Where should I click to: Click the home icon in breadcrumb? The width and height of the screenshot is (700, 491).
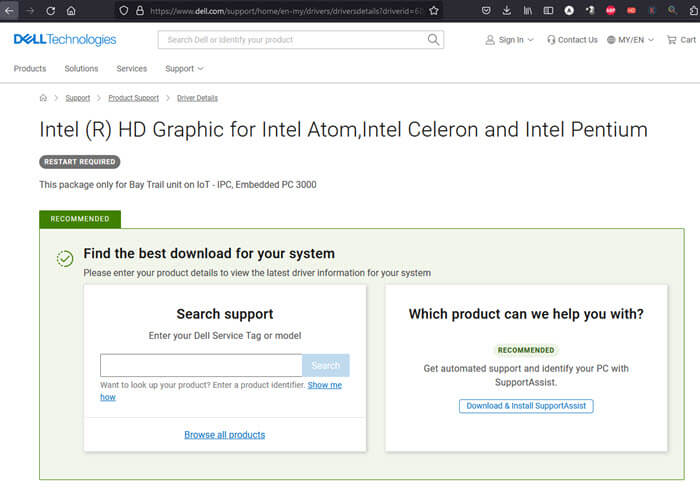tap(43, 98)
